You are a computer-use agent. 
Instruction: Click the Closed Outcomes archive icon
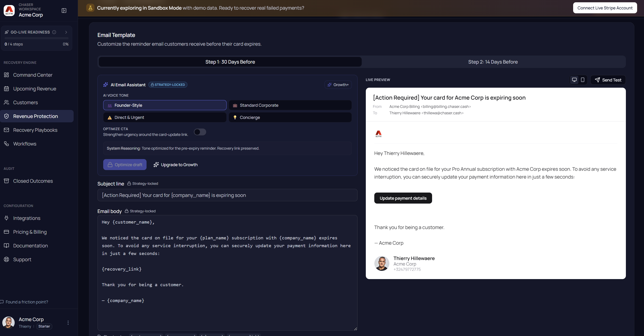click(6, 181)
